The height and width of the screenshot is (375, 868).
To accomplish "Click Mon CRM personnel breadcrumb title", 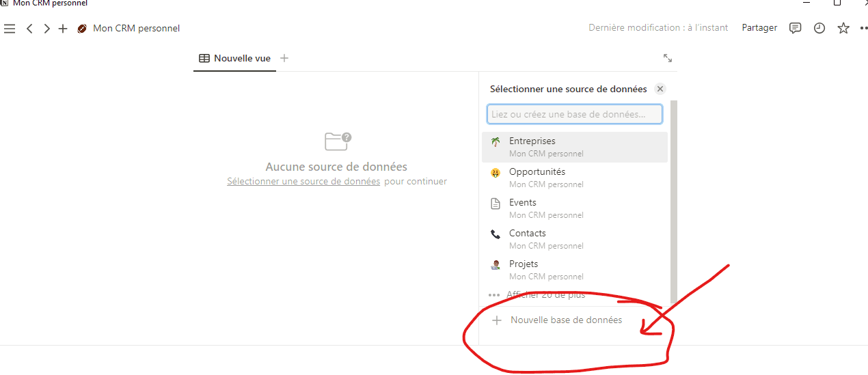I will [136, 29].
